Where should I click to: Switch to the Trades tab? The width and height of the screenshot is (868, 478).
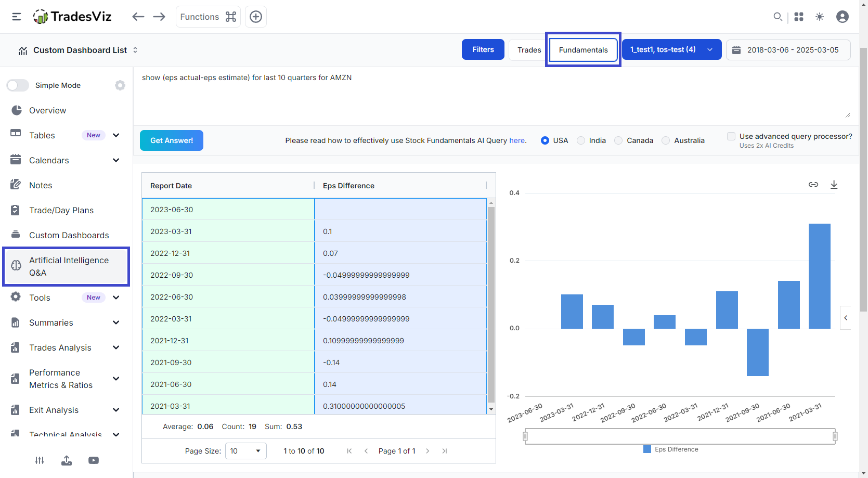[529, 50]
